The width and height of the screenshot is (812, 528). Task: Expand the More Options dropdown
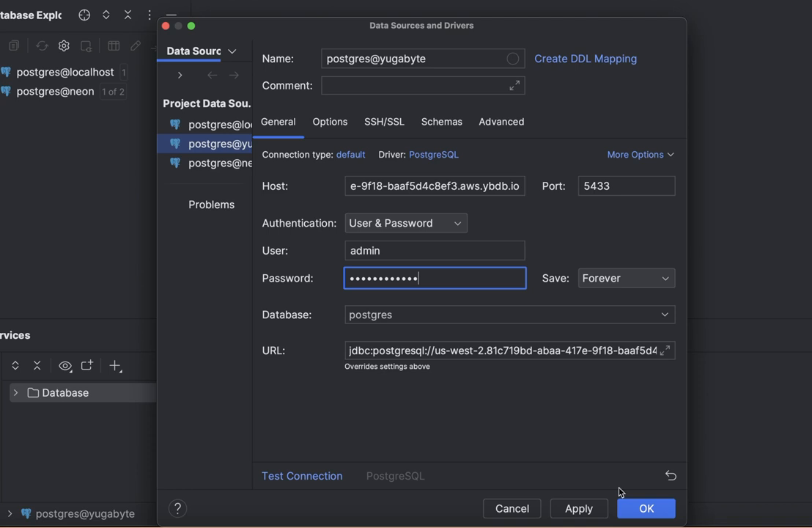(x=640, y=155)
